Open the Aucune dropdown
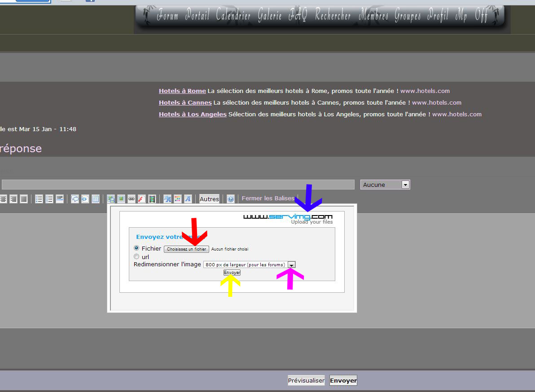The height and width of the screenshot is (392, 535). tap(385, 185)
